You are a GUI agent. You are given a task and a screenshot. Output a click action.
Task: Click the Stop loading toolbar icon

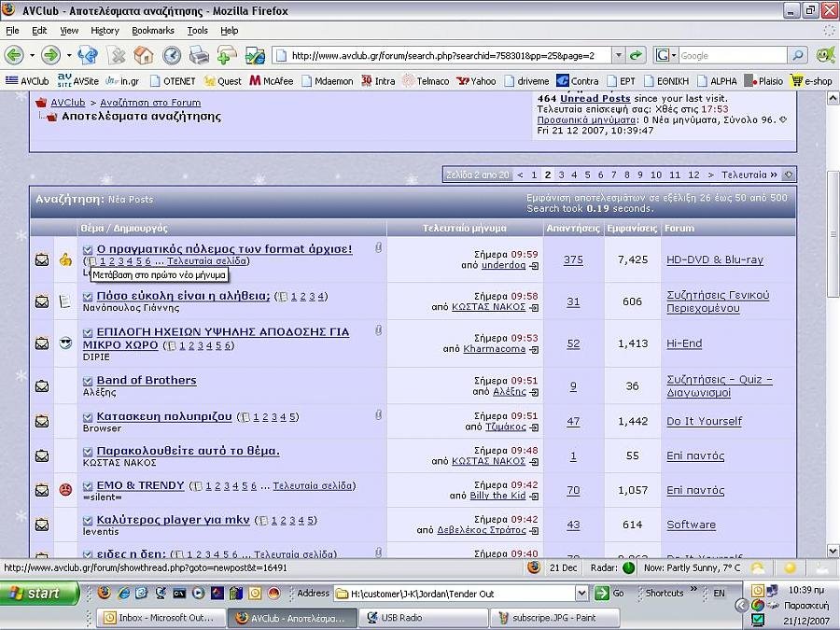click(117, 55)
